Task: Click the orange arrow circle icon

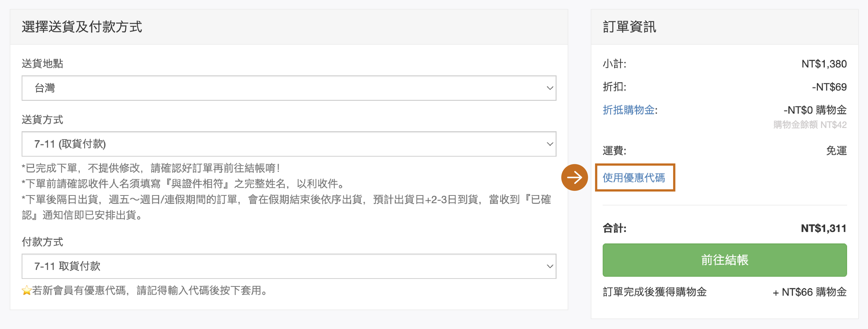Action: 574,178
